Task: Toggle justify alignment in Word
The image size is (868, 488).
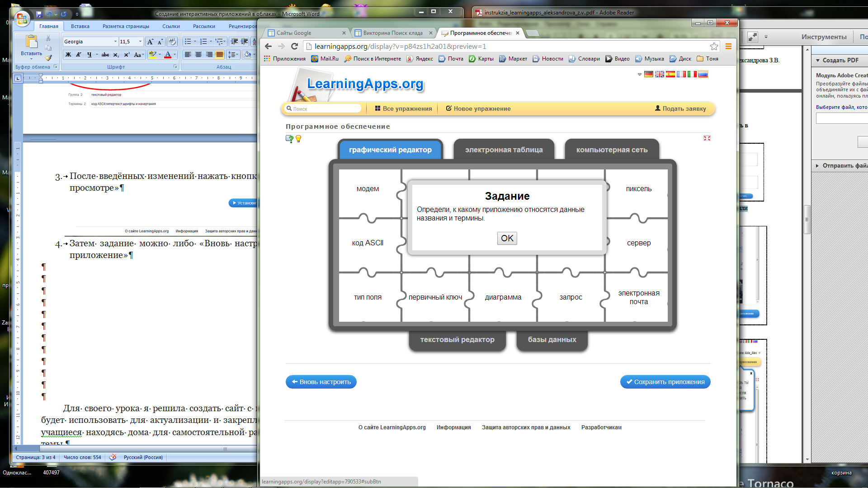Action: (x=220, y=55)
